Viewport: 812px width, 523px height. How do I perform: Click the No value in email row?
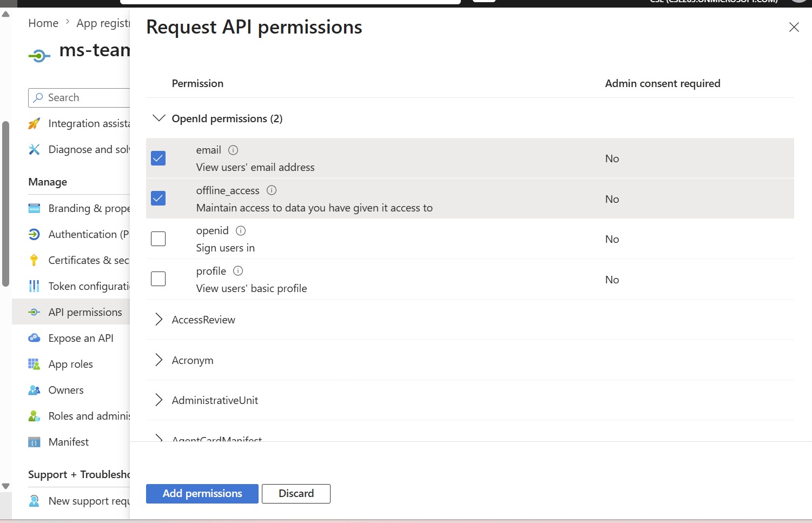coord(612,158)
